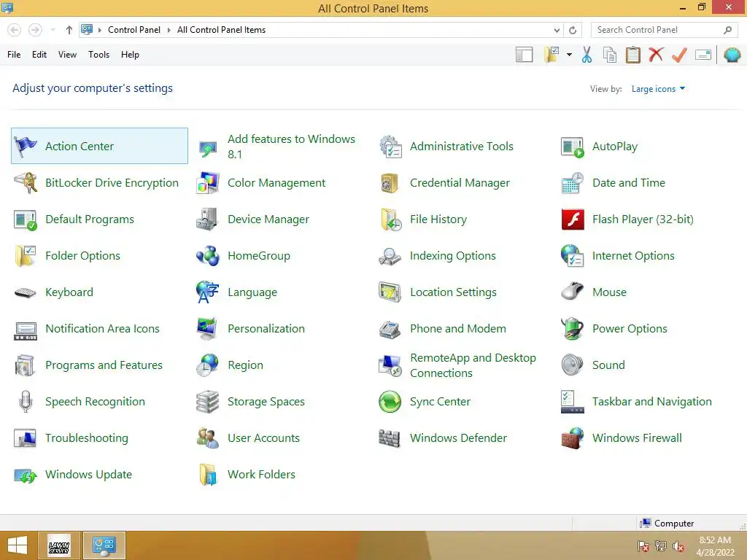The width and height of the screenshot is (747, 560).
Task: Click the Refresh button in address bar
Action: click(x=573, y=30)
